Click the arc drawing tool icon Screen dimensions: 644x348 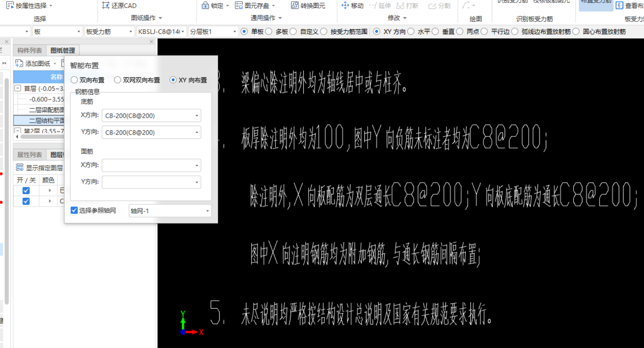pos(466,5)
